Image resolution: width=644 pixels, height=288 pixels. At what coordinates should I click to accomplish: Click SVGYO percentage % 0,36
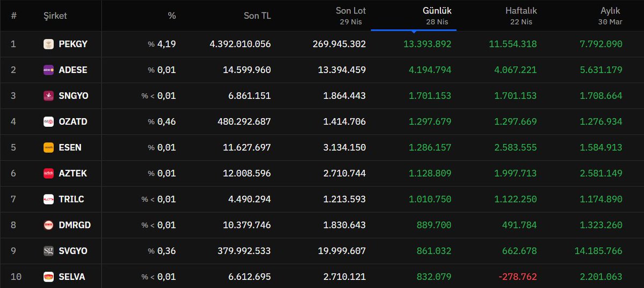pyautogui.click(x=162, y=251)
